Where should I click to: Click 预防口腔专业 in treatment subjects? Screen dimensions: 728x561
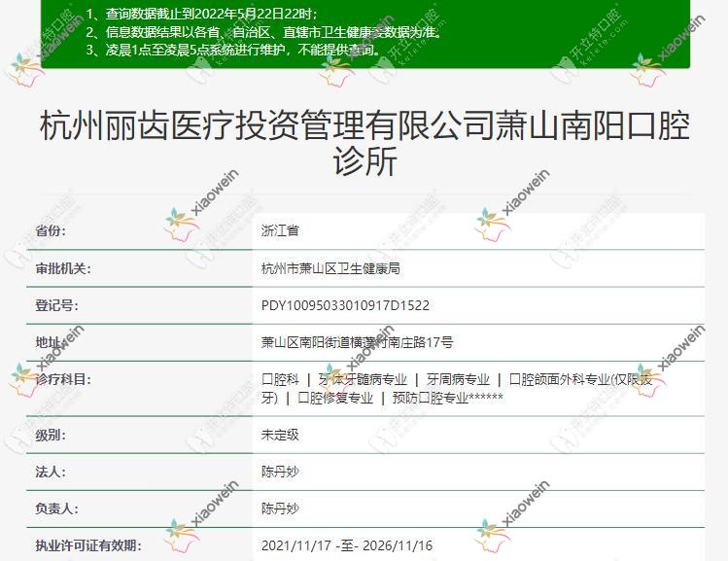click(431, 398)
